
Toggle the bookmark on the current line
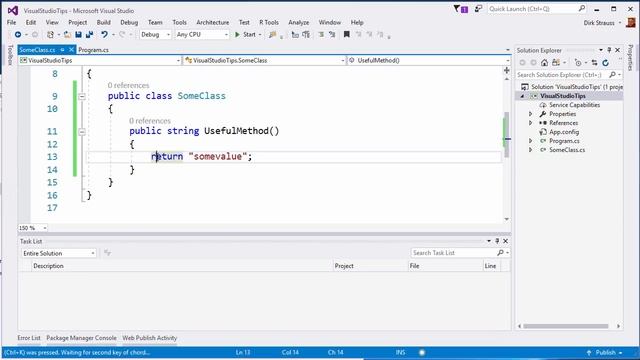click(347, 35)
